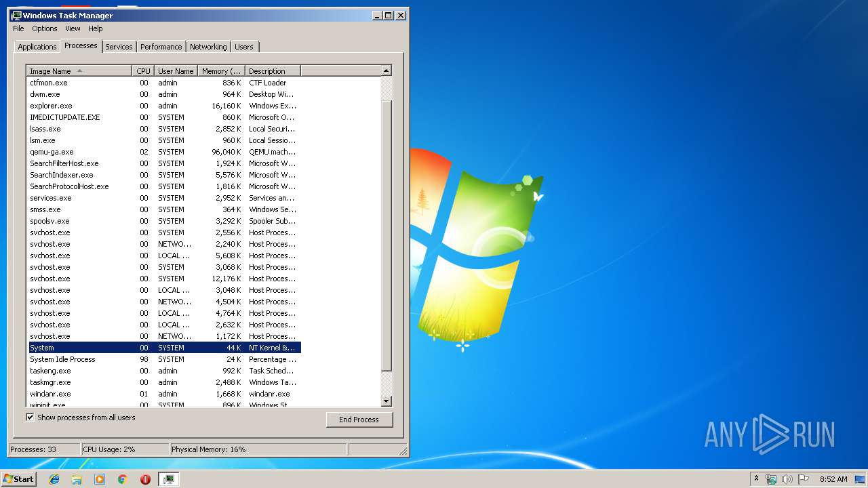The image size is (868, 488).
Task: Open the Action Center flag icon
Action: click(804, 479)
